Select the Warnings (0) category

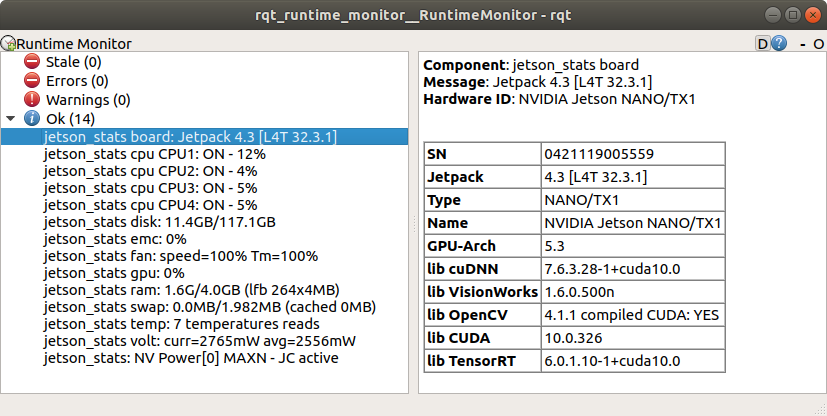88,100
